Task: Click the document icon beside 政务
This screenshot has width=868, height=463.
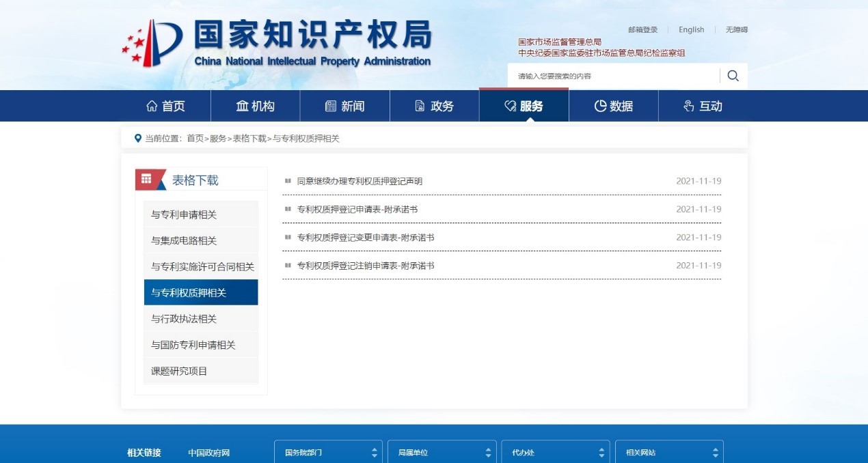Action: pos(420,106)
